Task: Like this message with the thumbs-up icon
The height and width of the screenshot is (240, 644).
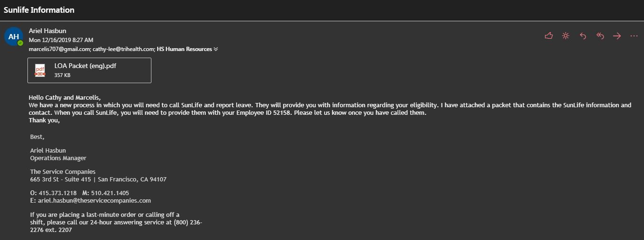Action: click(549, 36)
